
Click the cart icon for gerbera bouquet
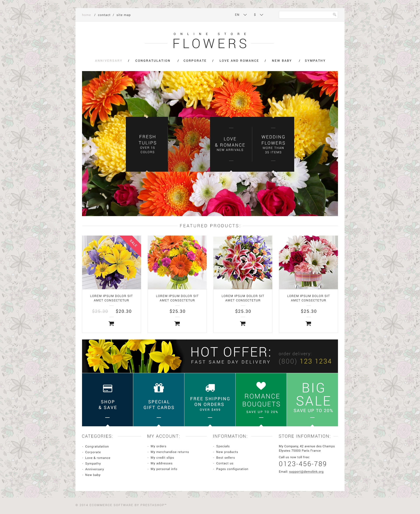[177, 323]
